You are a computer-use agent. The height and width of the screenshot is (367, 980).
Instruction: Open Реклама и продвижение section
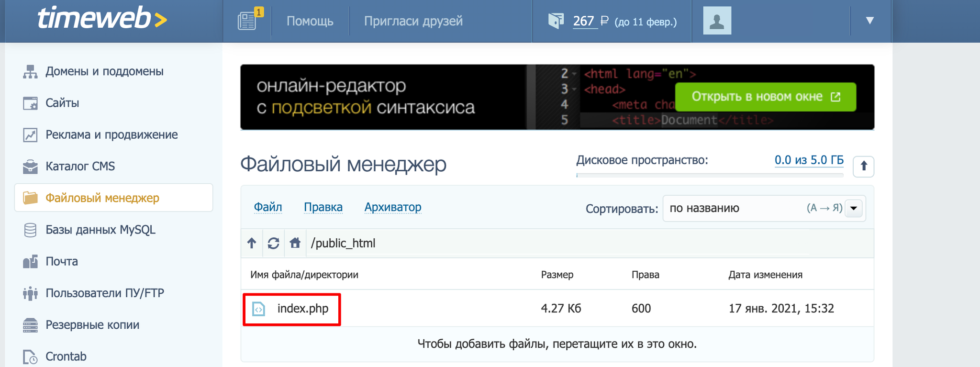point(111,134)
